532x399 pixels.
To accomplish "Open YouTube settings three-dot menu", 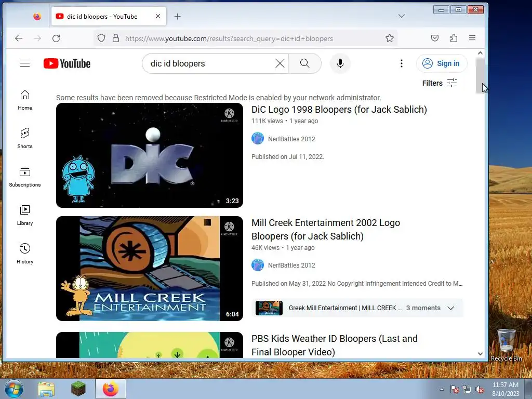I will [402, 63].
